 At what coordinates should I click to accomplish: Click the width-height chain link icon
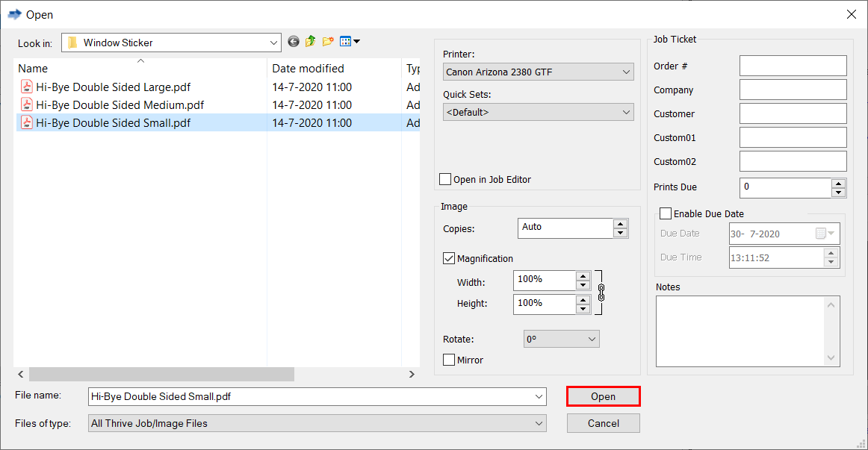[x=601, y=292]
